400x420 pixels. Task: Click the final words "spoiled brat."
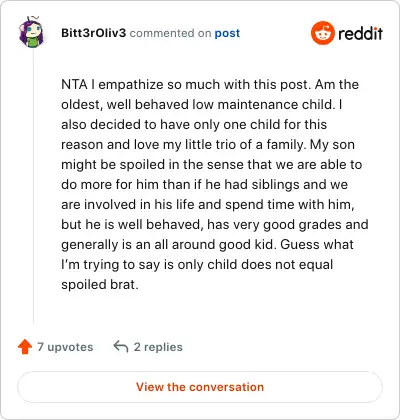[100, 285]
